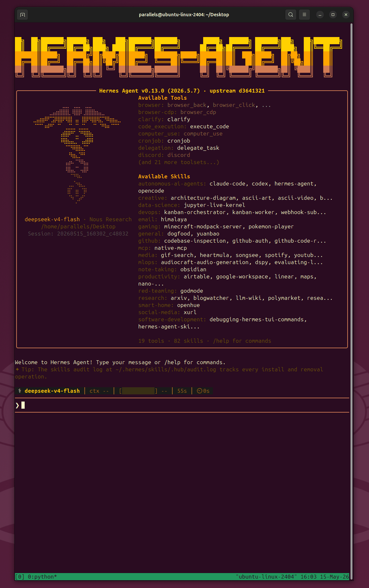The height and width of the screenshot is (588, 369).
Task: Click the computer_use tool entry
Action: [x=203, y=134]
